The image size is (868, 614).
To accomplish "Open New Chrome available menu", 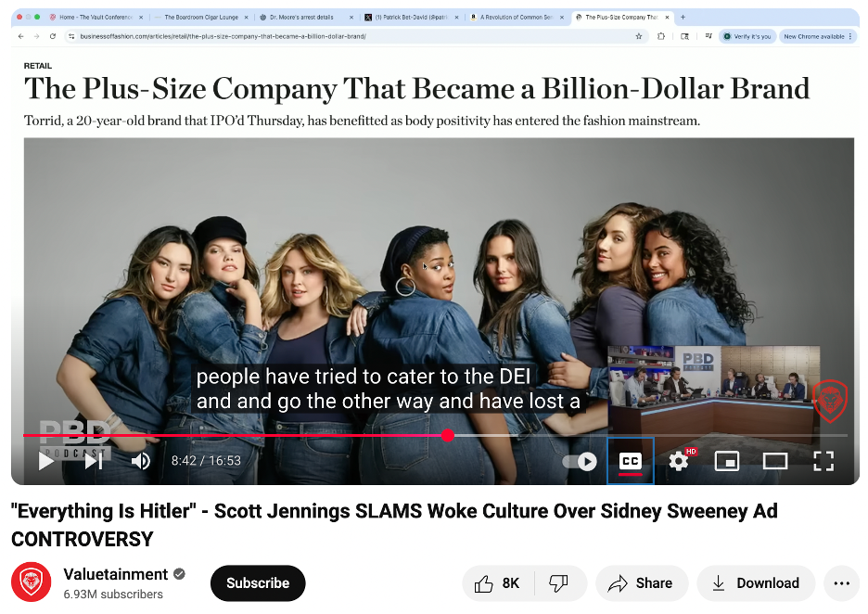I will (x=816, y=36).
